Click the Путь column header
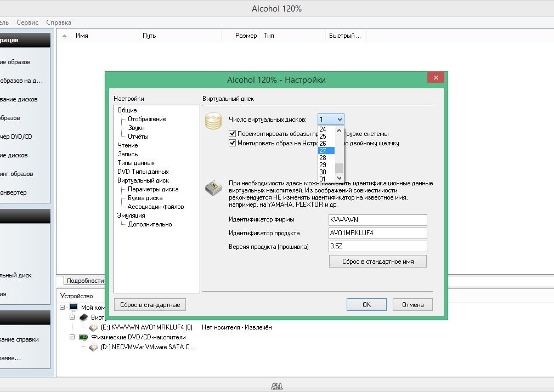The image size is (554, 392). (x=180, y=36)
